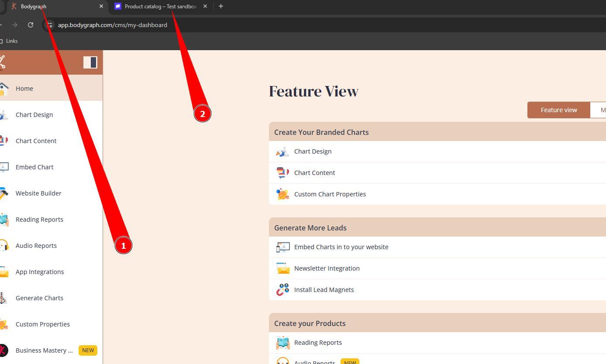
Task: Open Embed Charts in to your website
Action: coord(341,247)
